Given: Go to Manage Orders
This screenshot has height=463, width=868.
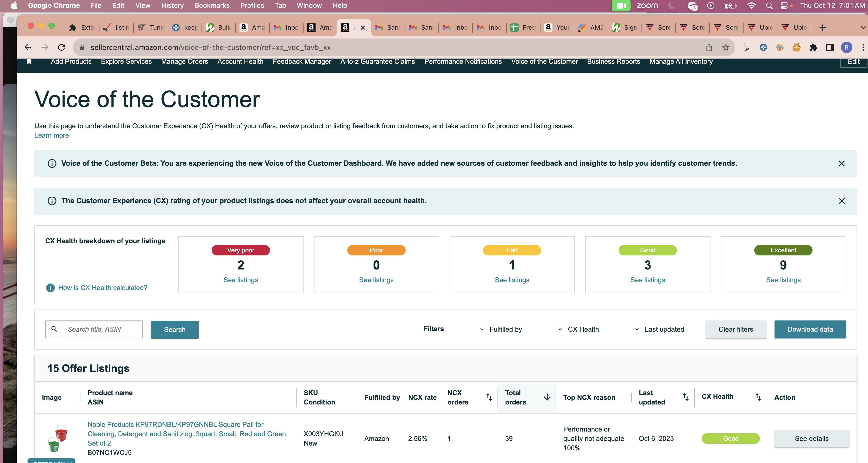Looking at the screenshot, I should (184, 61).
